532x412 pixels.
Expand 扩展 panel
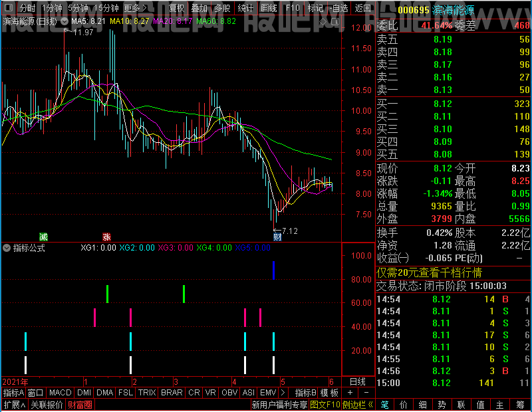point(15,405)
